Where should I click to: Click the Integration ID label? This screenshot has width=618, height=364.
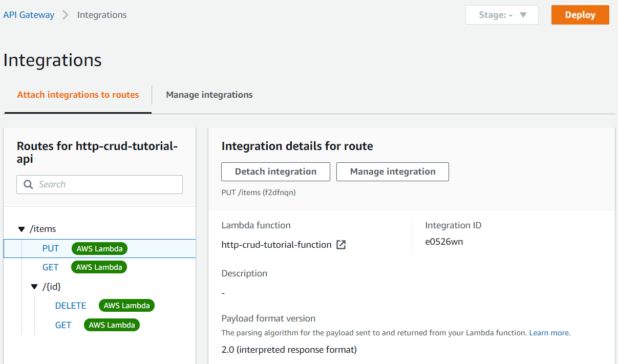click(x=453, y=225)
